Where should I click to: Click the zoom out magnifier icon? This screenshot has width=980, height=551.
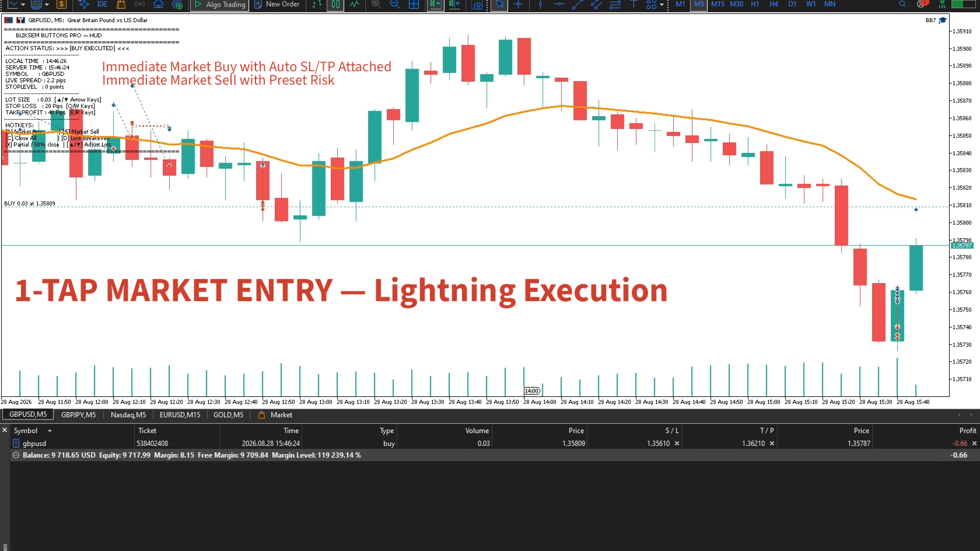coord(395,4)
